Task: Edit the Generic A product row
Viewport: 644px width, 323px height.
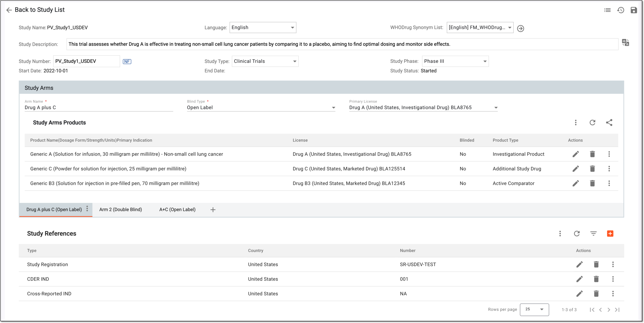Action: coord(575,154)
